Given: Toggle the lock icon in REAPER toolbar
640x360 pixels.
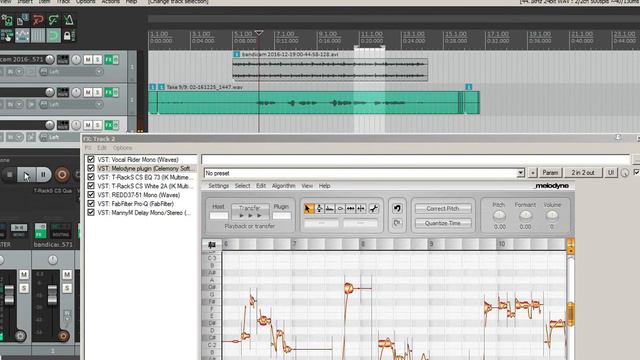Looking at the screenshot, I should pyautogui.click(x=67, y=36).
